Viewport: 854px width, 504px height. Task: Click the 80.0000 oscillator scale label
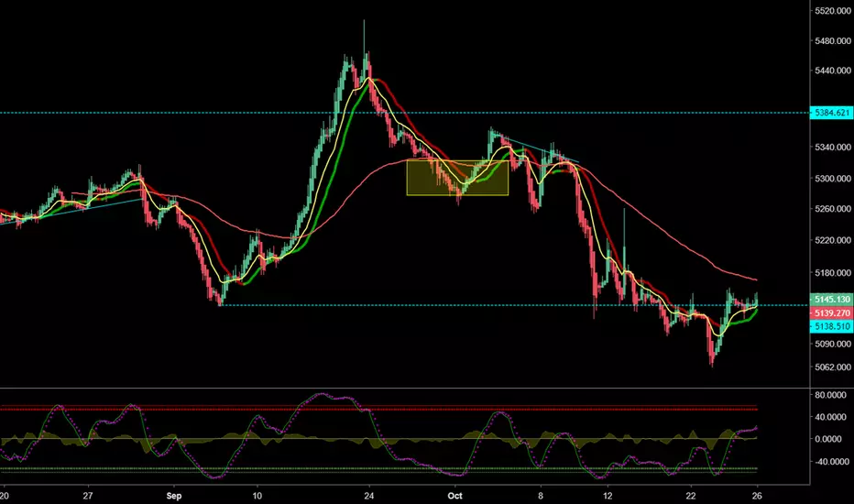(x=830, y=395)
